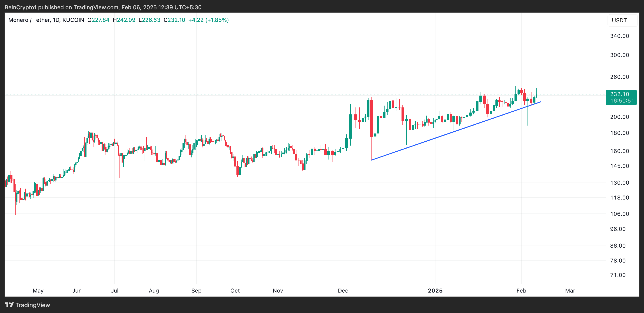Screen dimensions: 644x313
Task: Click the +4.22 (+1.85%) change readout
Action: [208, 20]
